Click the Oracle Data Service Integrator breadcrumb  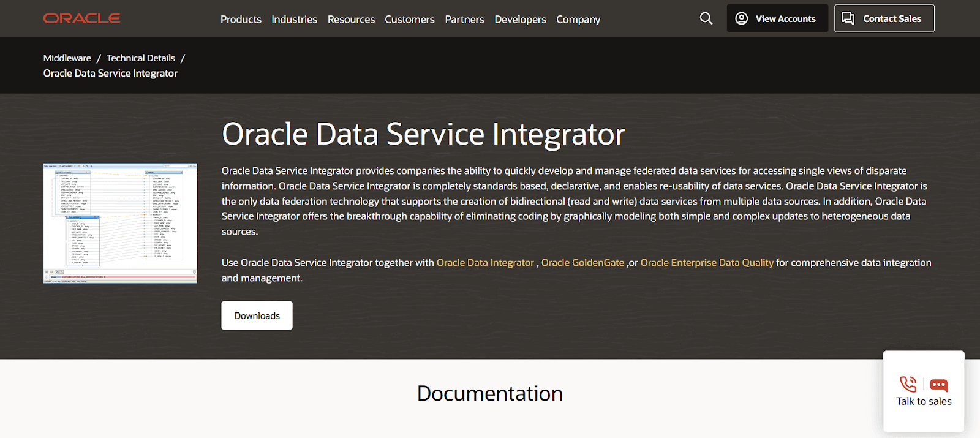pyautogui.click(x=110, y=74)
